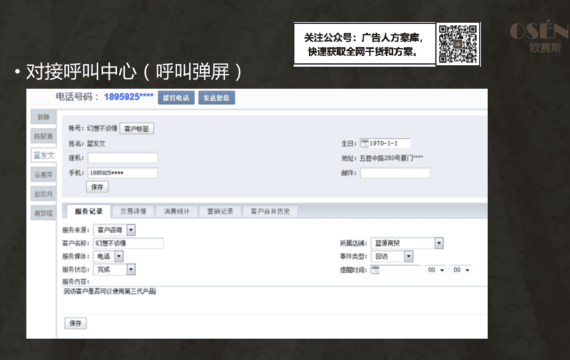570x360 pixels.
Task: Expand the 服务来源 dropdown
Action: tap(131, 230)
